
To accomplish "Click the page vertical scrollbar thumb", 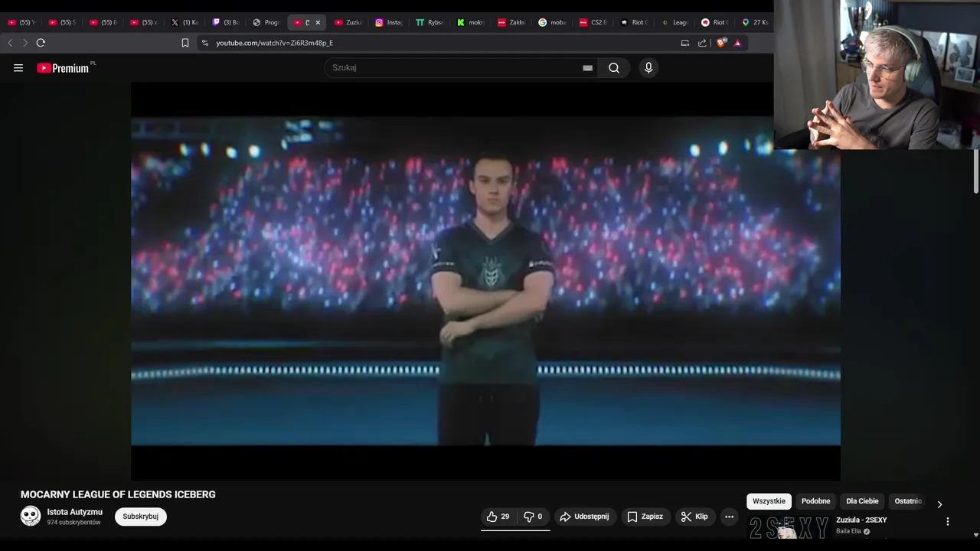I will tap(976, 171).
